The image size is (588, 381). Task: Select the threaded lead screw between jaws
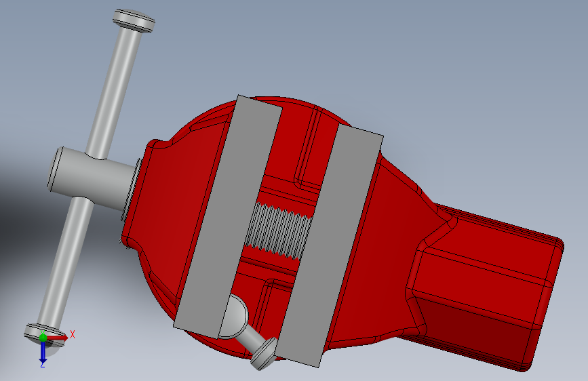point(279,231)
